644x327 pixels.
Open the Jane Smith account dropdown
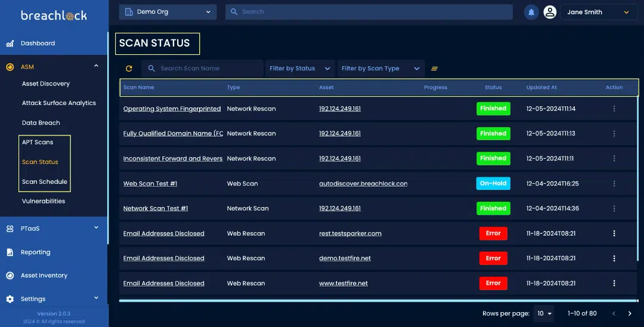(599, 12)
